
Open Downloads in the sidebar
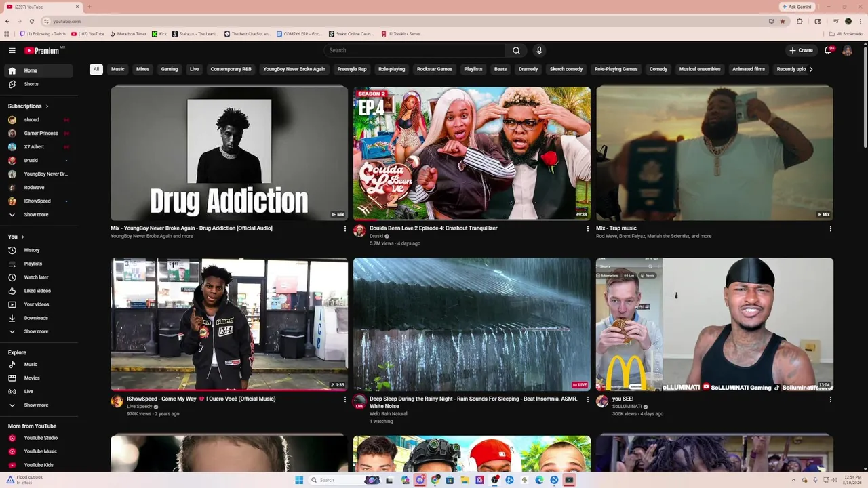[x=38, y=318]
